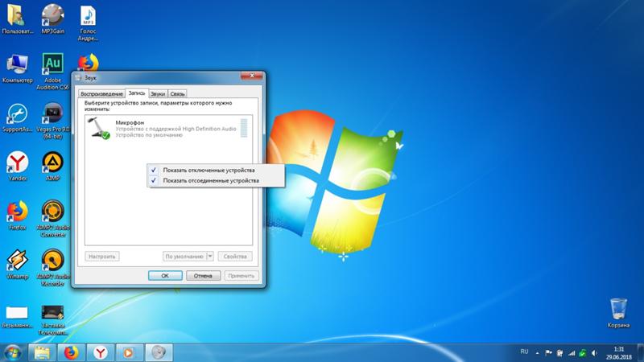Screen dimensions: 644x362
Task: Open the Корзина recycle bin
Action: point(618,313)
